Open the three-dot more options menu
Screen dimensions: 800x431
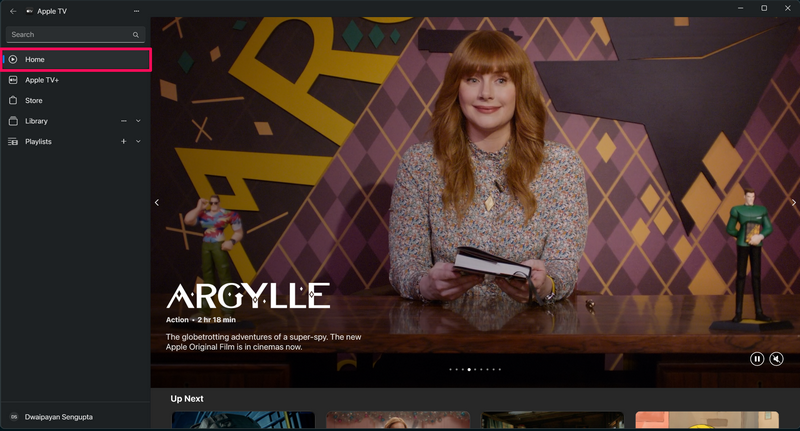pos(136,11)
